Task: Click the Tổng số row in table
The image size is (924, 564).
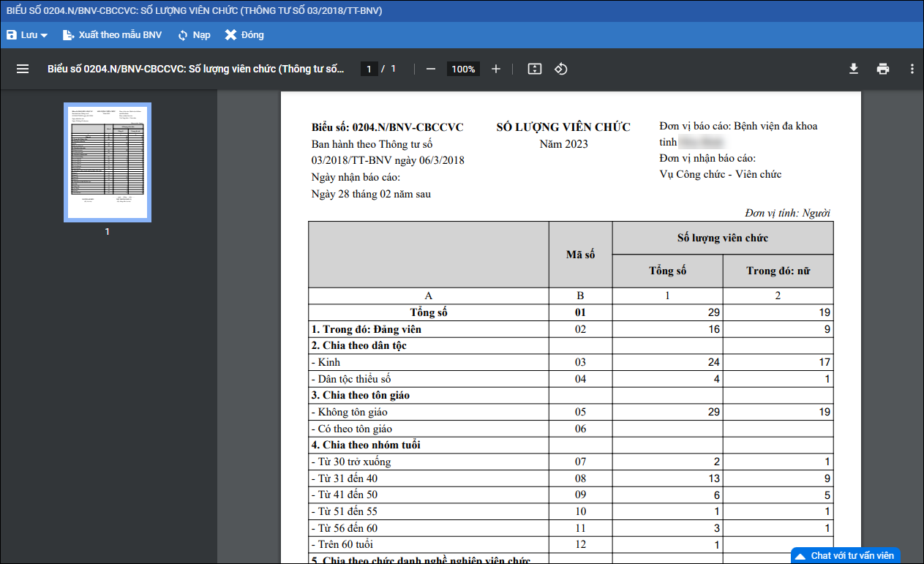Action: (x=428, y=312)
